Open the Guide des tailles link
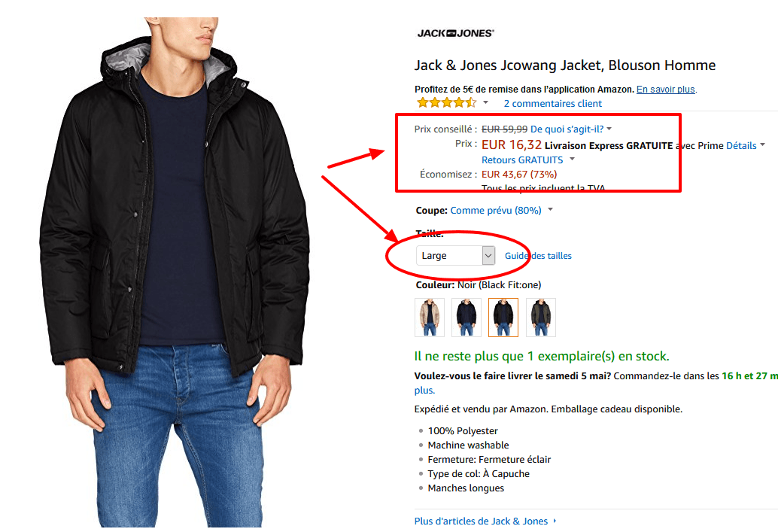The width and height of the screenshot is (778, 532). pos(538,255)
